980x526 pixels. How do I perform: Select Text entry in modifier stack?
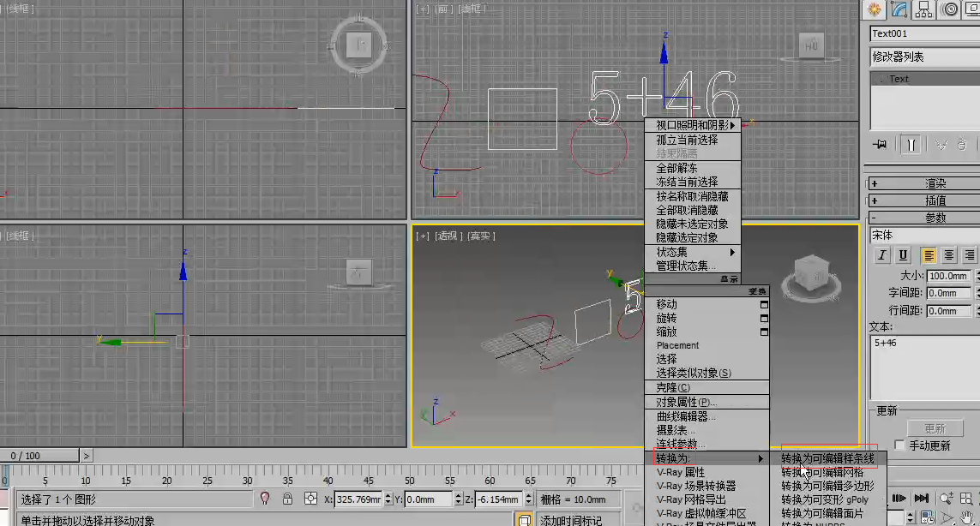click(x=925, y=79)
